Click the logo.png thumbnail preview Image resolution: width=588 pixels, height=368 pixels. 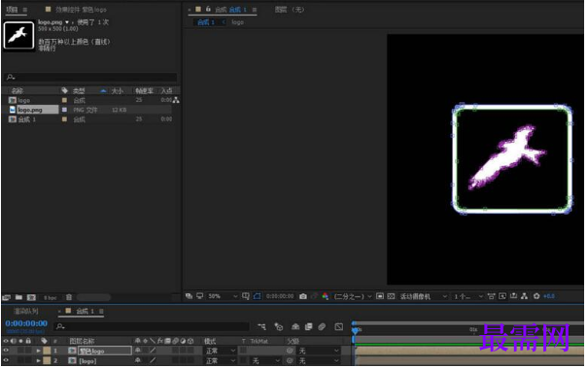coord(18,35)
